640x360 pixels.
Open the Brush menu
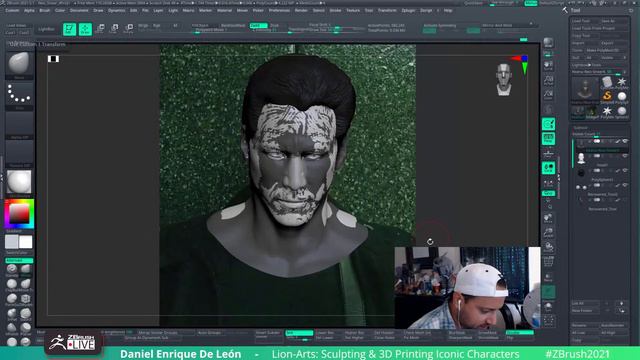44,10
